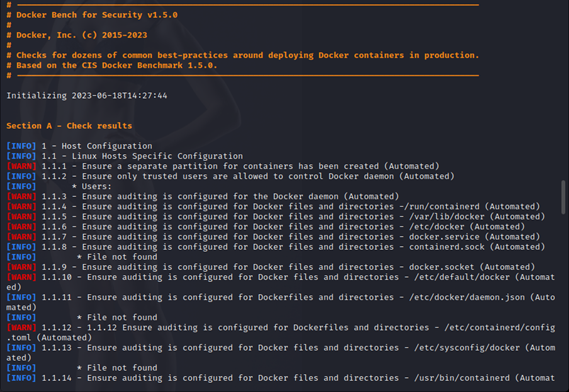Click the 'File not found' line below 1.1.13
The height and width of the screenshot is (392, 569).
pyautogui.click(x=82, y=368)
